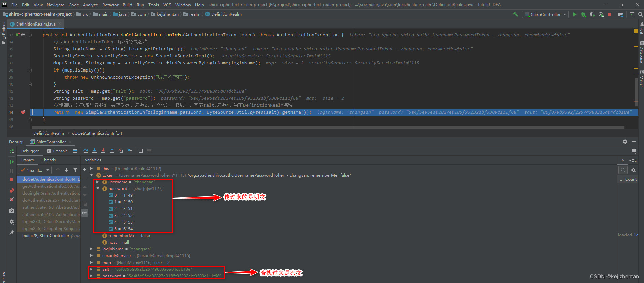Click the realm breadcrumb folder
Viewport: 644px width, 283px height.
click(192, 14)
